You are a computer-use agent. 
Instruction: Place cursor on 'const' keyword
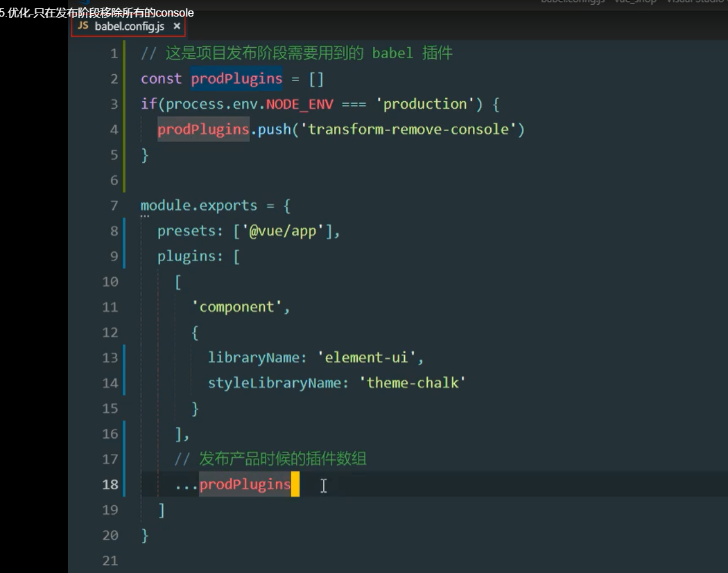point(161,79)
